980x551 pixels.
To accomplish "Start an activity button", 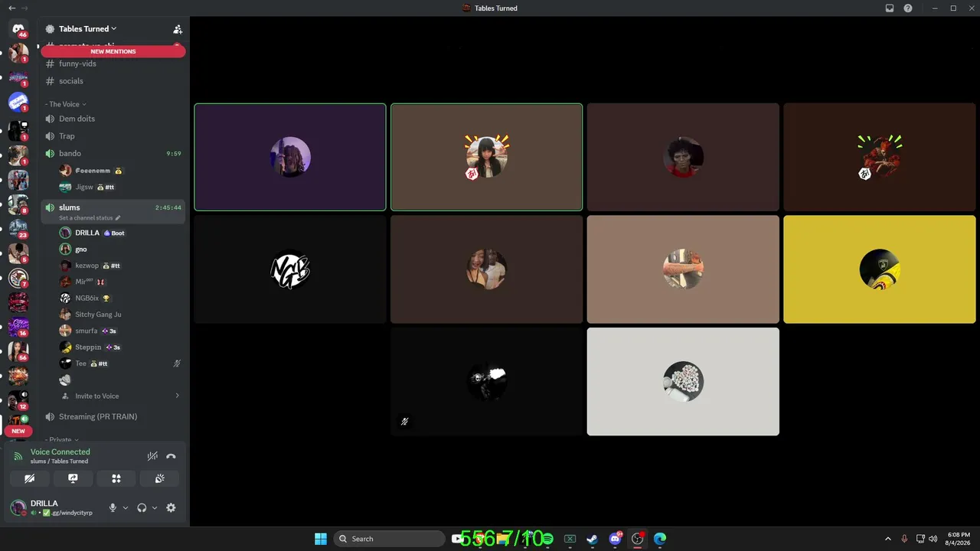I will coord(116,478).
